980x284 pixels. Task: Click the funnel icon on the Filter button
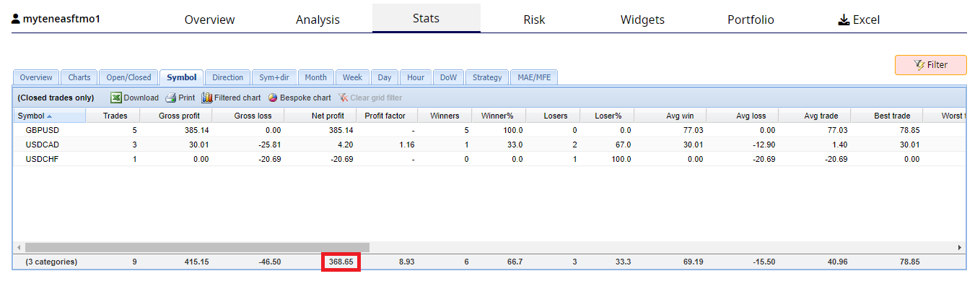tap(919, 64)
